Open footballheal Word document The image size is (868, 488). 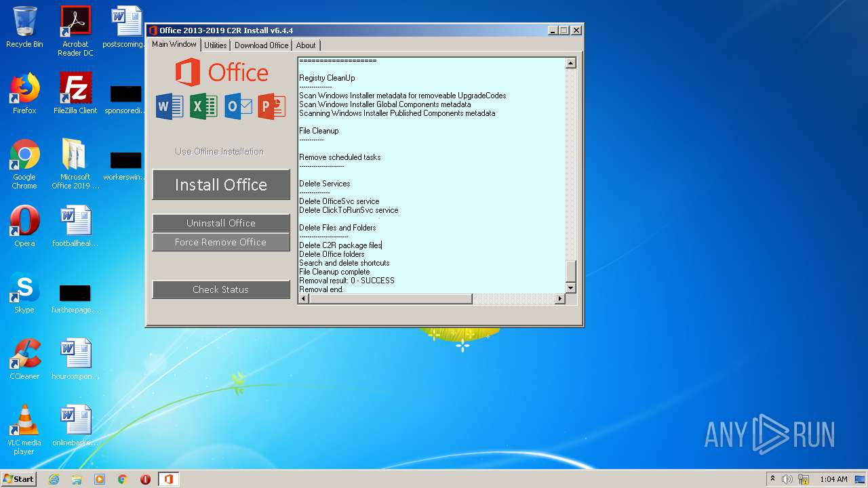75,226
